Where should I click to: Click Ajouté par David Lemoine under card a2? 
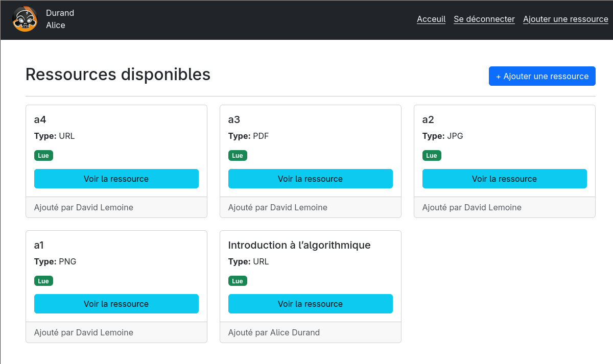(x=471, y=207)
